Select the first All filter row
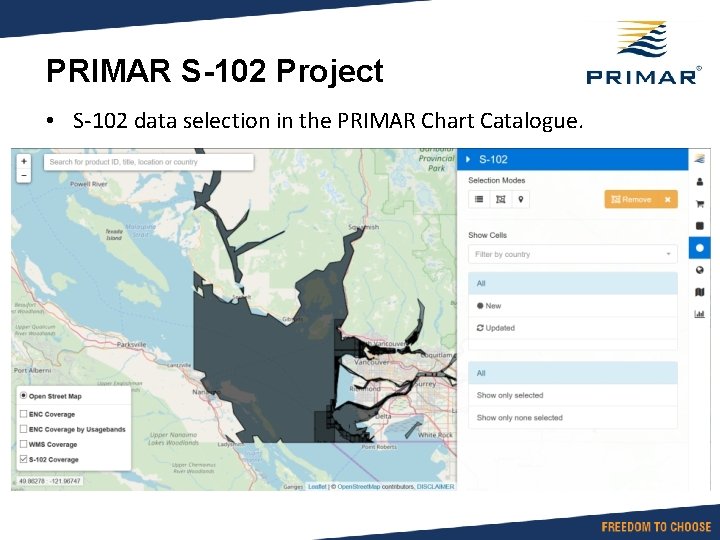 point(573,283)
